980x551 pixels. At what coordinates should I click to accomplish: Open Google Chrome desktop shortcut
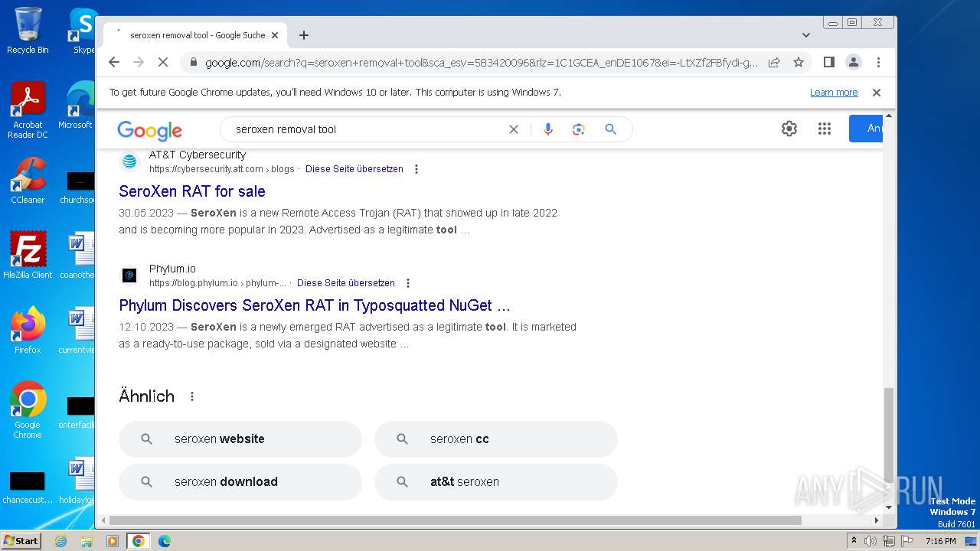tap(28, 410)
